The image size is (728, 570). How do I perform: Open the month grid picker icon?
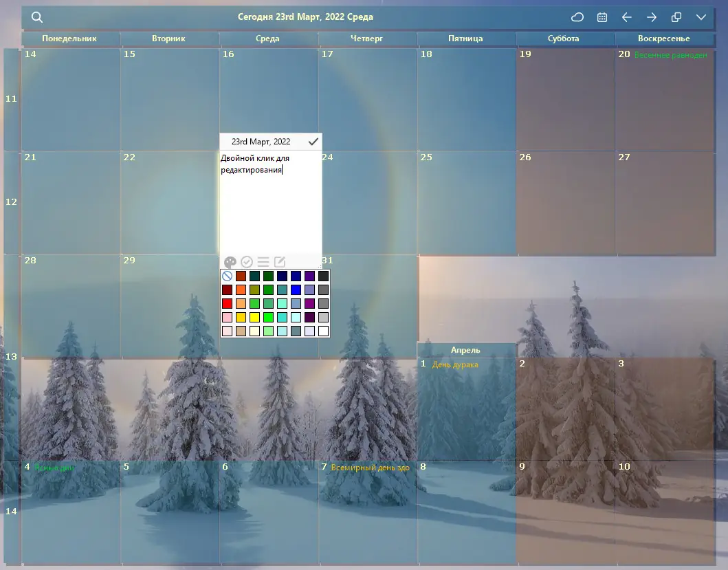tap(602, 17)
